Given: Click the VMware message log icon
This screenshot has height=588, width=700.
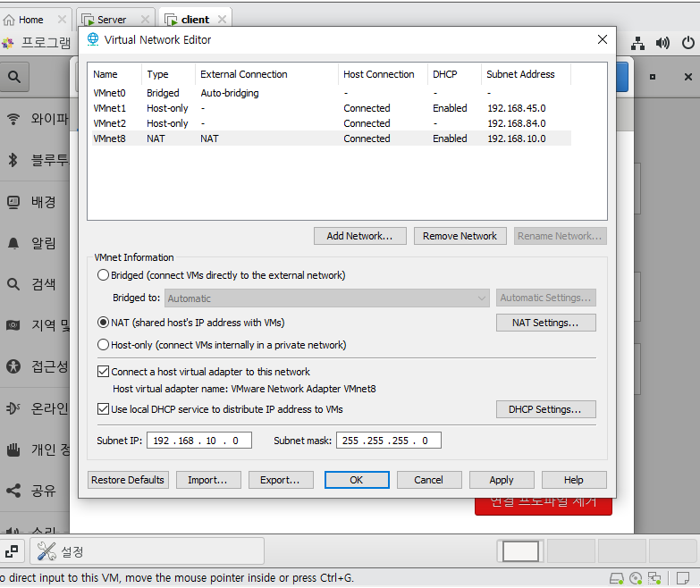Looking at the screenshot, I should (x=683, y=579).
